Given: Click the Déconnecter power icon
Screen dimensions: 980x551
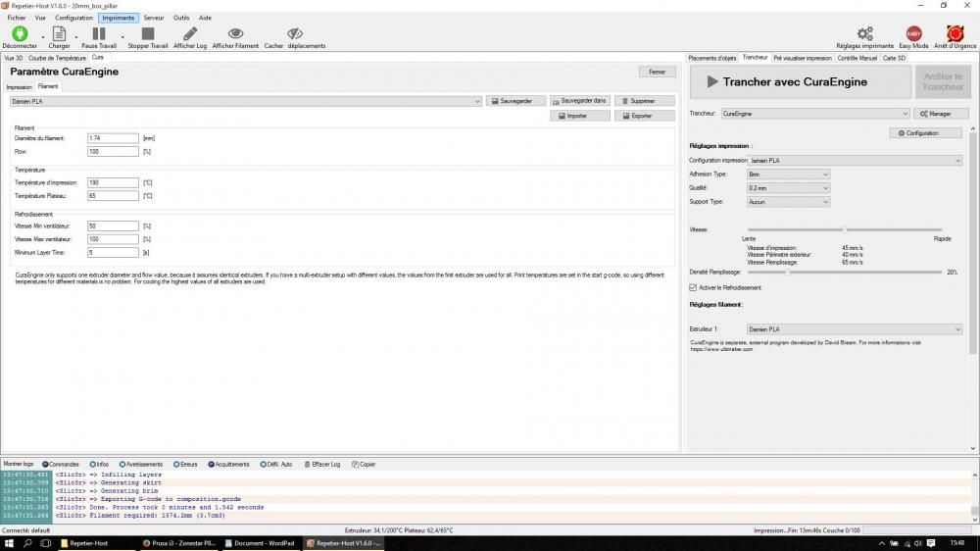Looking at the screenshot, I should 20,33.
